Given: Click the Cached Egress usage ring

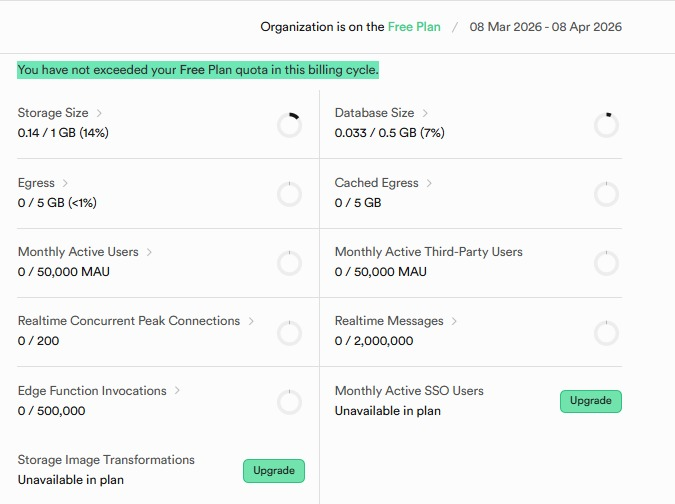Looking at the screenshot, I should point(606,194).
